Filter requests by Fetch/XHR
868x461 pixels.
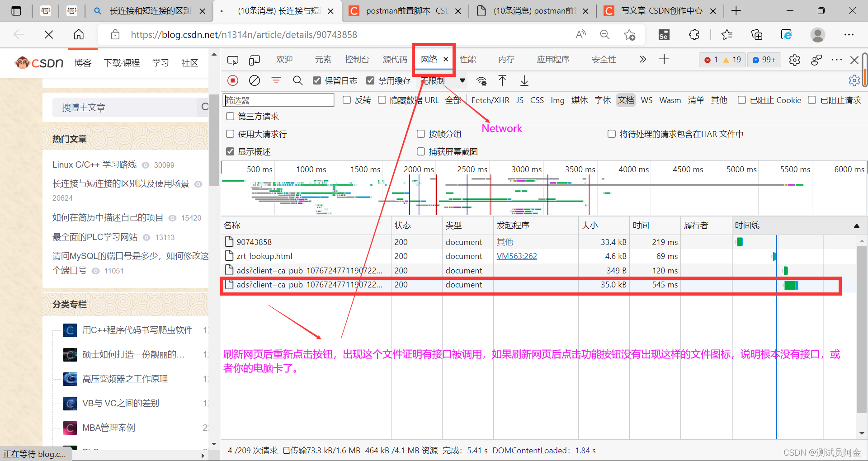[491, 100]
